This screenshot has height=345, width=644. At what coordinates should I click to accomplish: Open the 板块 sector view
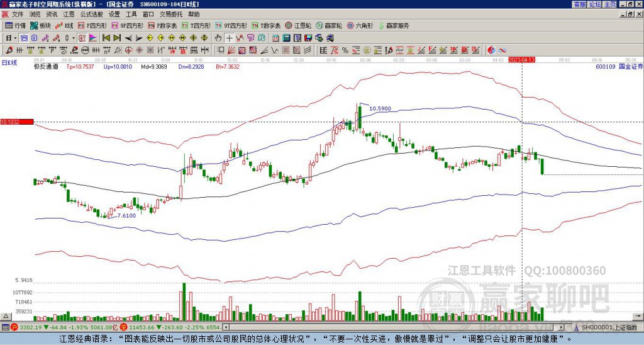coord(40,25)
